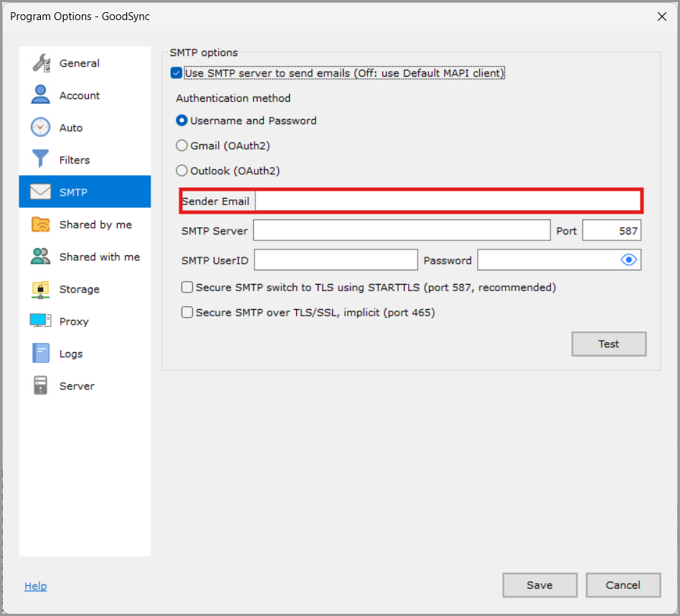The image size is (680, 616).
Task: Click the Test button
Action: 608,343
